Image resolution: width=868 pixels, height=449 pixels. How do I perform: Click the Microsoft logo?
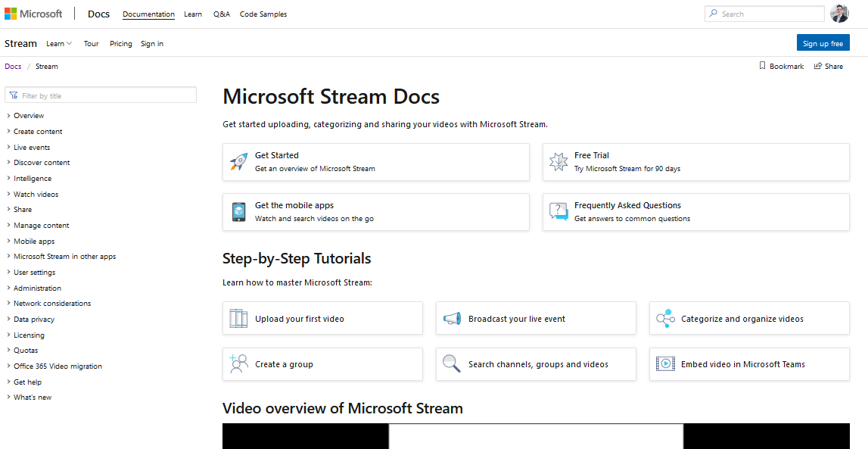point(33,14)
